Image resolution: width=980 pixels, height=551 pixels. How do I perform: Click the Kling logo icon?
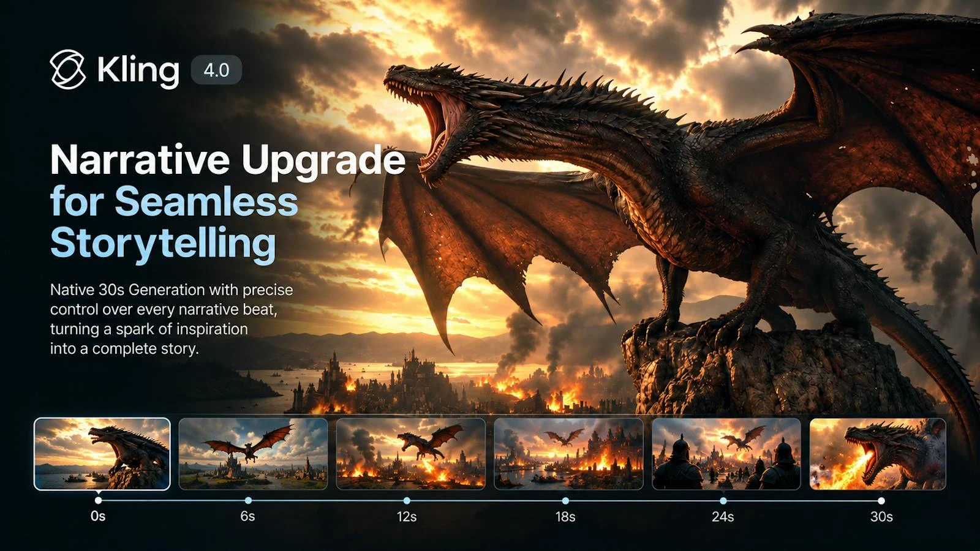pos(67,70)
